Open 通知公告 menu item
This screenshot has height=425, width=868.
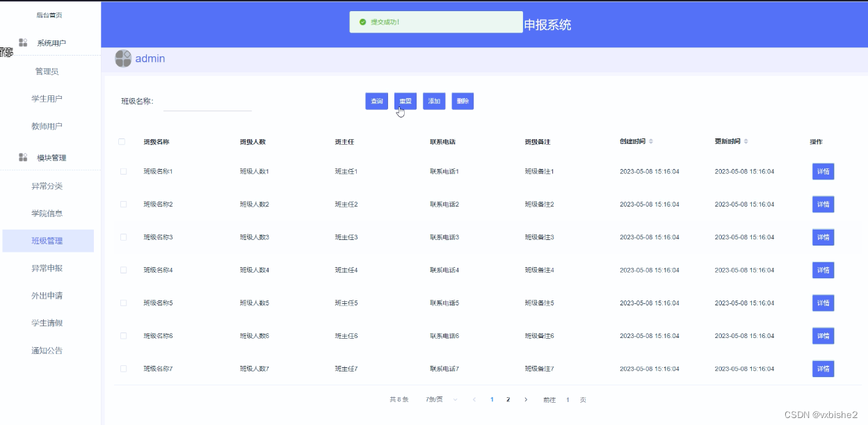47,351
